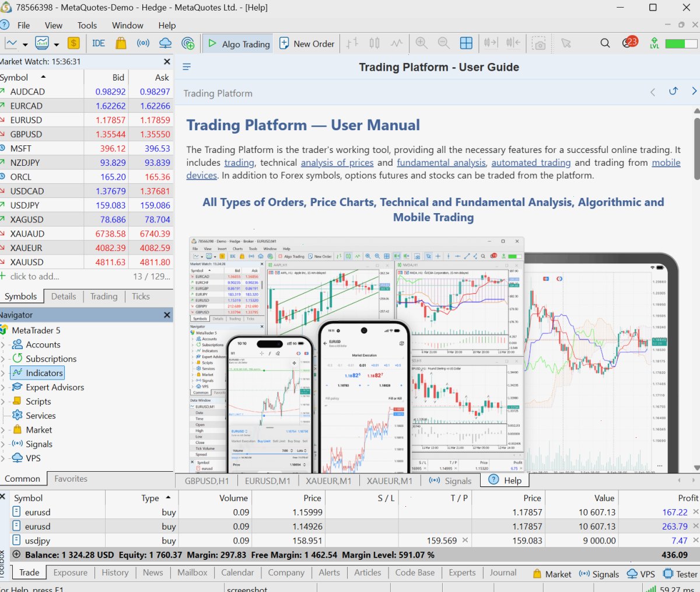The height and width of the screenshot is (592, 700).
Task: Click the refresh arrow in the help pane
Action: tap(673, 91)
